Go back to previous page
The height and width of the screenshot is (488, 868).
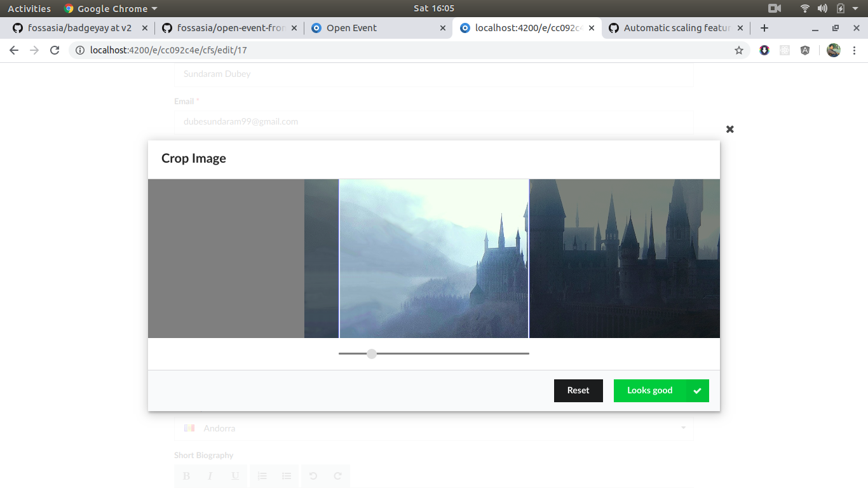14,50
